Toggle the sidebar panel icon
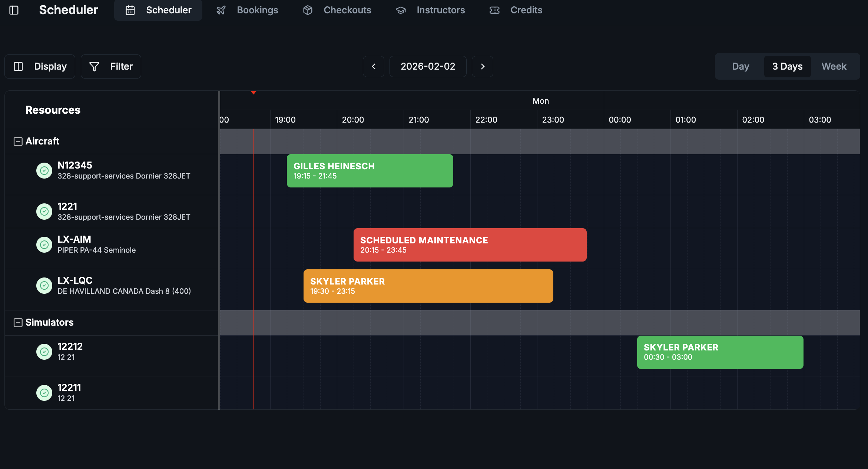868x469 pixels. tap(14, 10)
